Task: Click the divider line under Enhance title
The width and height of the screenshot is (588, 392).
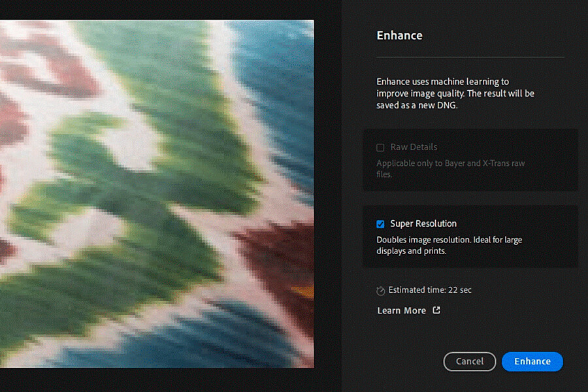Action: 470,57
